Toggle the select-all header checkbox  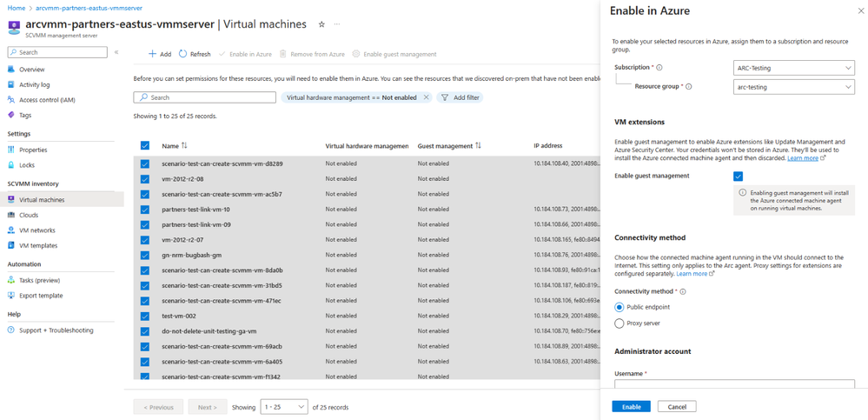[145, 146]
